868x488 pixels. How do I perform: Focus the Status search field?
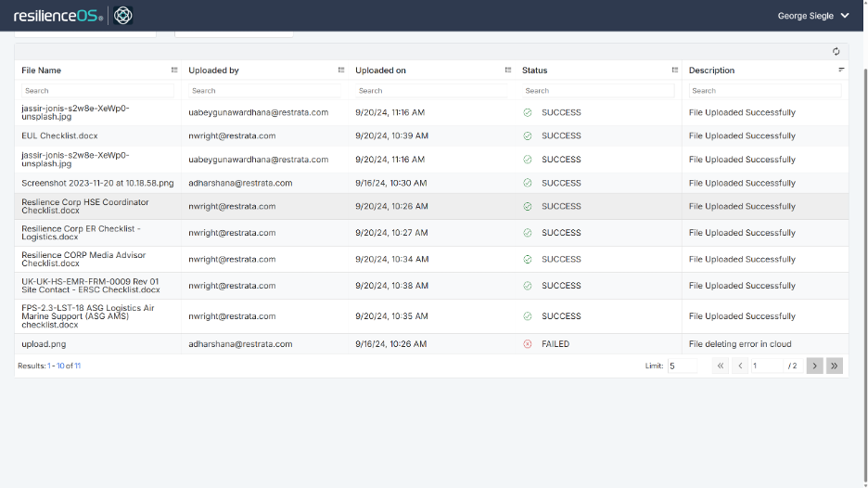tap(598, 90)
